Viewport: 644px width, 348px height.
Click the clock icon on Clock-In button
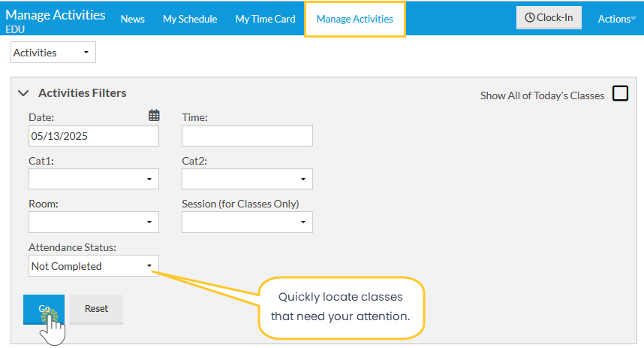(530, 18)
